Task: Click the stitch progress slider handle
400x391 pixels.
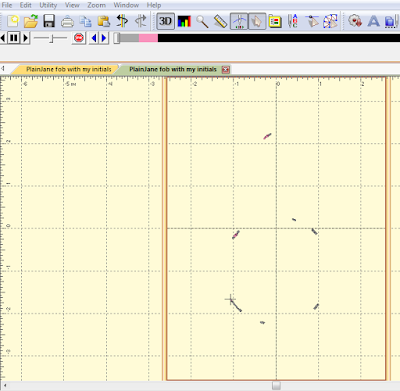Action: (x=116, y=38)
